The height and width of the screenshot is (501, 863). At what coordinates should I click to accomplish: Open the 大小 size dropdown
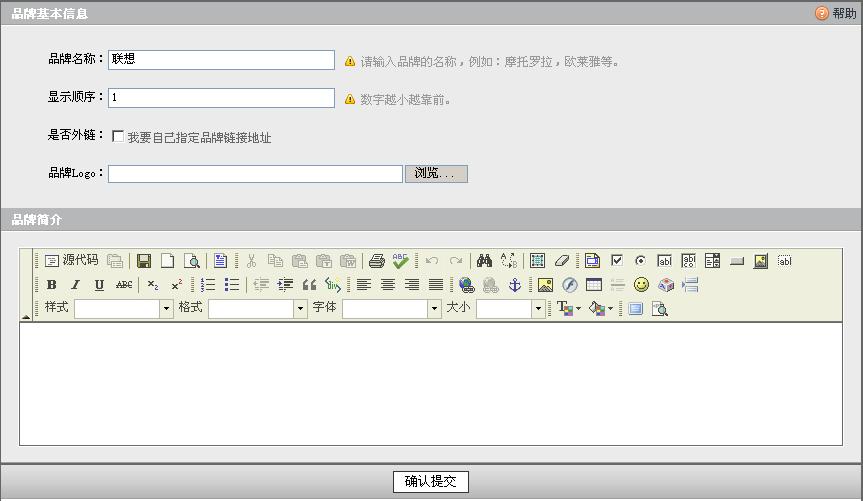click(x=511, y=309)
